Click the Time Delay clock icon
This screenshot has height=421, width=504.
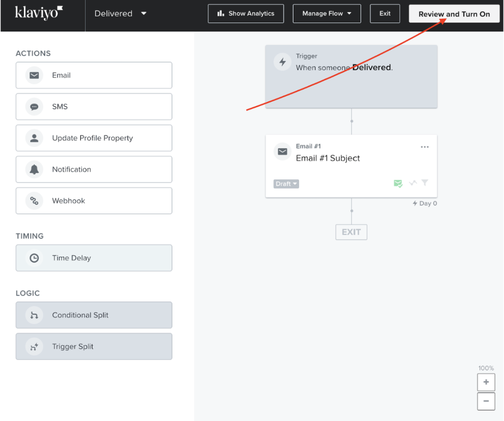34,258
